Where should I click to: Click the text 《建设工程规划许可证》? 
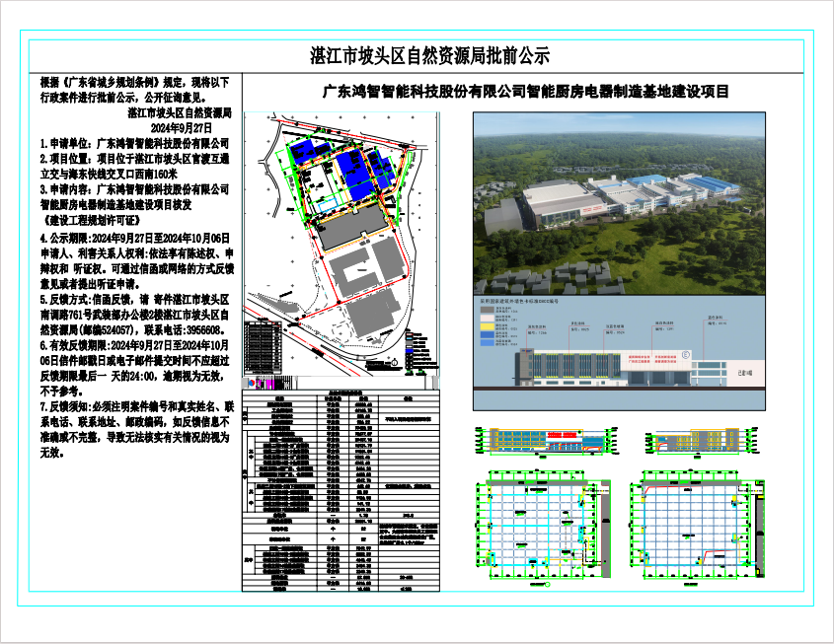point(90,220)
